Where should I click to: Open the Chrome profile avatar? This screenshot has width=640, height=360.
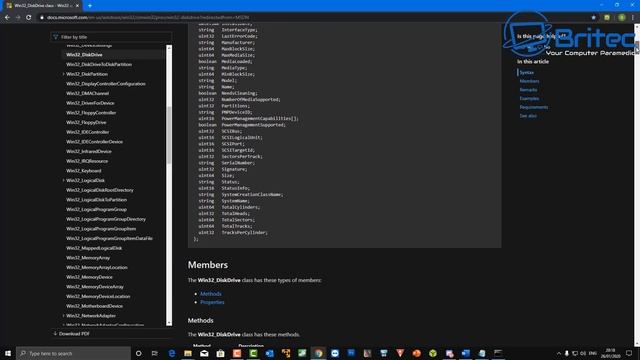point(622,18)
